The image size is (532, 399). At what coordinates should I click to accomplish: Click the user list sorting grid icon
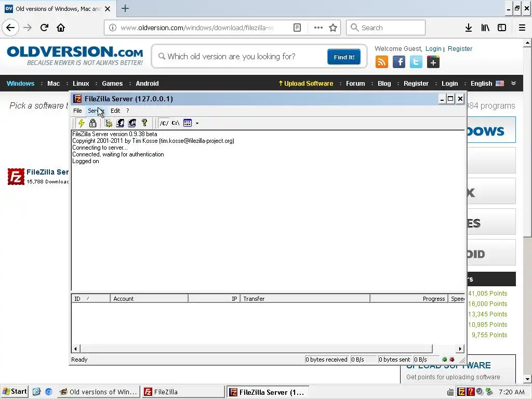click(188, 123)
